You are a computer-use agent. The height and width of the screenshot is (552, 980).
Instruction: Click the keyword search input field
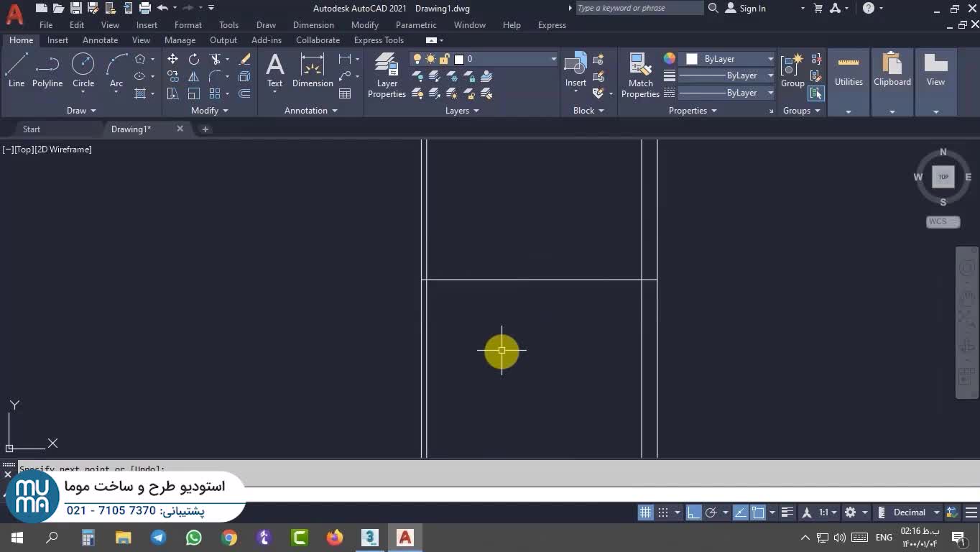(638, 9)
